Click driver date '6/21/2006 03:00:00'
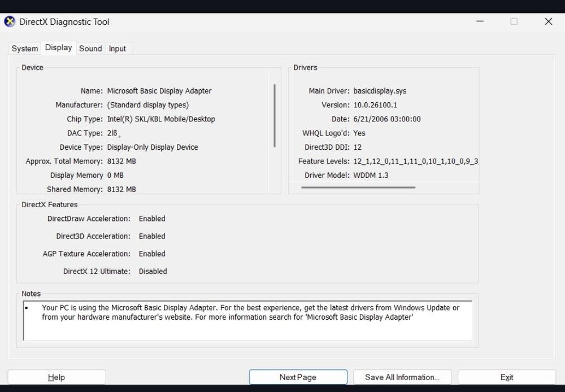The image size is (565, 392). tap(387, 119)
